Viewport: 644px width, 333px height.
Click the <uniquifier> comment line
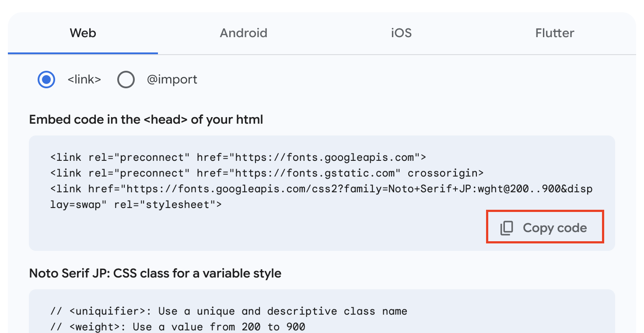tap(229, 311)
